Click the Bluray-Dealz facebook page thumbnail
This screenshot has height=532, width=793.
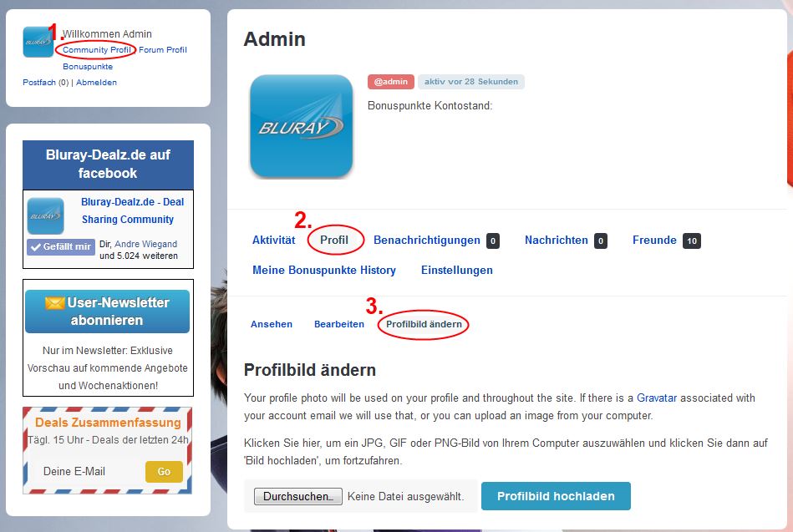point(45,216)
